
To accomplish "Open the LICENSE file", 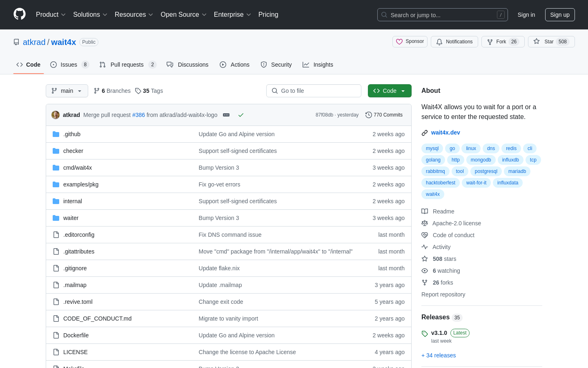I will tap(76, 352).
